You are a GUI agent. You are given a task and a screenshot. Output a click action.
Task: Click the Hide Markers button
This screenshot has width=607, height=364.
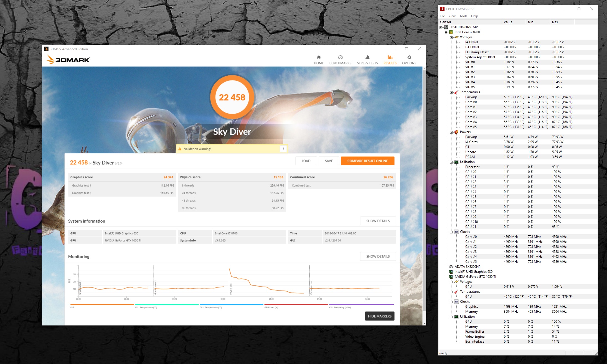click(x=380, y=316)
